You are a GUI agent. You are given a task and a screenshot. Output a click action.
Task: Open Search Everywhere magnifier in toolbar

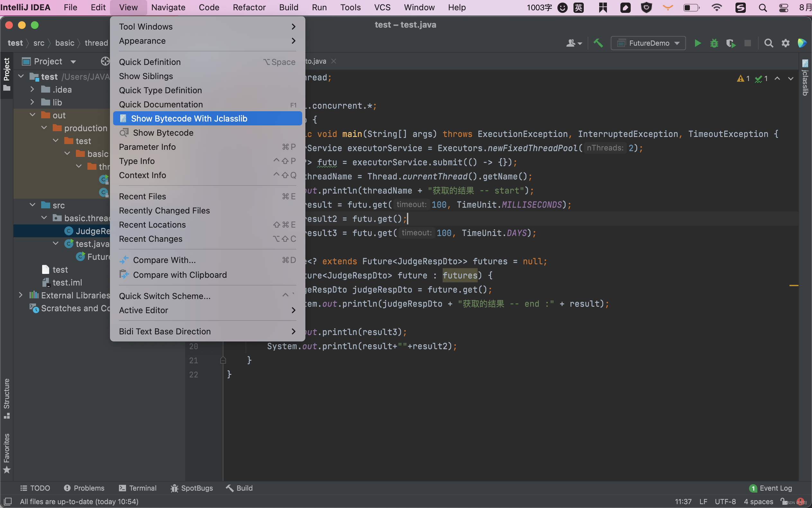point(768,43)
